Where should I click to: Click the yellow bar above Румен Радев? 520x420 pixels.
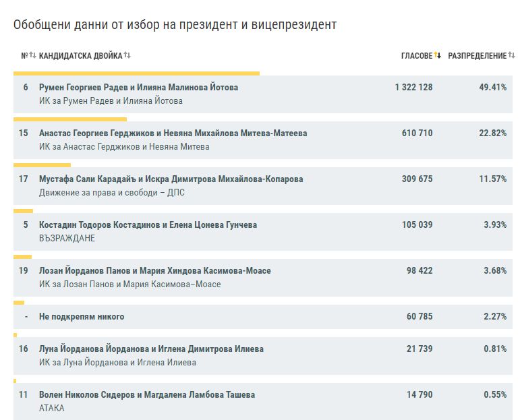point(136,73)
